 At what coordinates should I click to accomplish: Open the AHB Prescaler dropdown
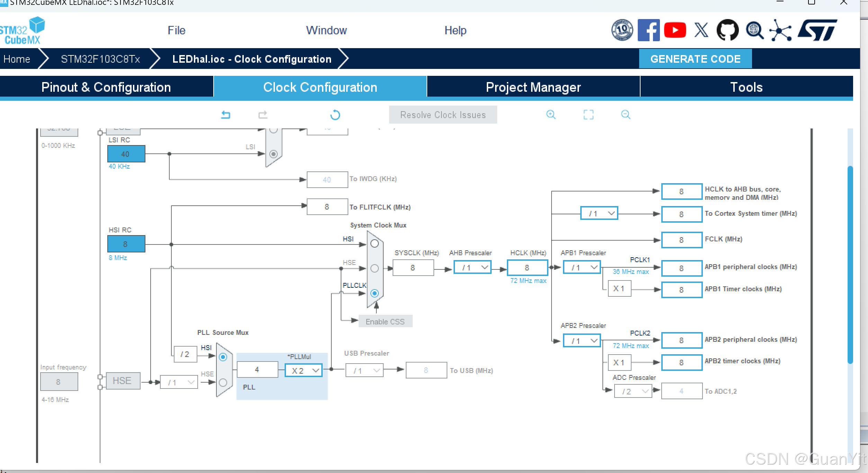coord(473,268)
